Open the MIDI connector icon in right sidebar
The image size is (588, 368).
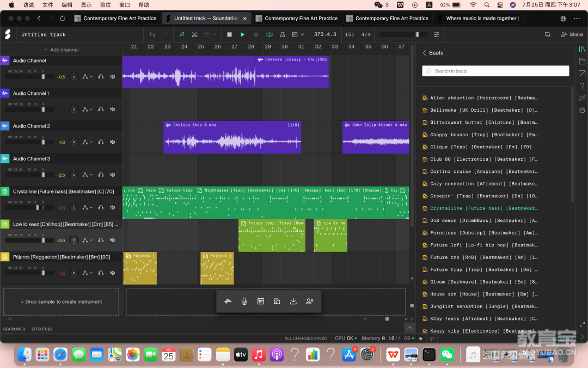point(582,110)
